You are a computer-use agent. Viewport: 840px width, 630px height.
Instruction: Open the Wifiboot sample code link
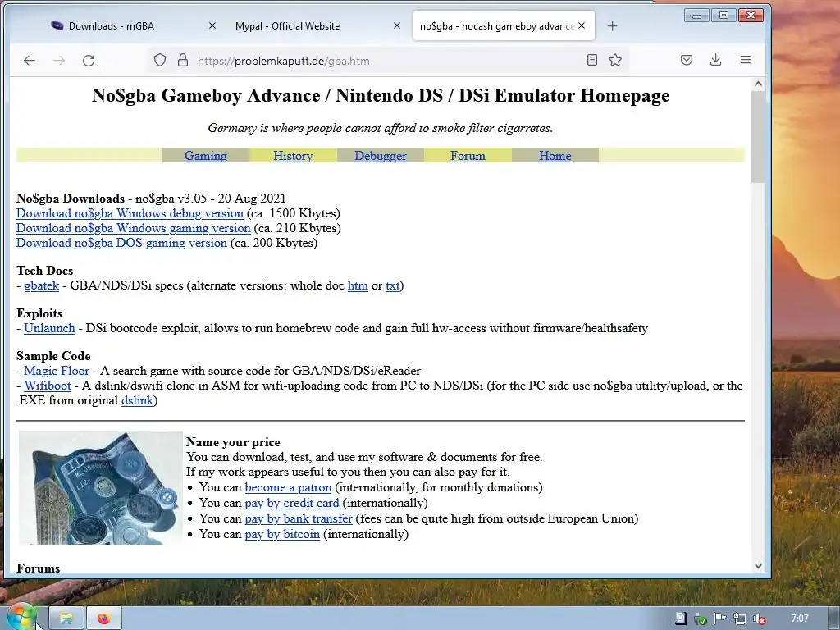(x=47, y=386)
